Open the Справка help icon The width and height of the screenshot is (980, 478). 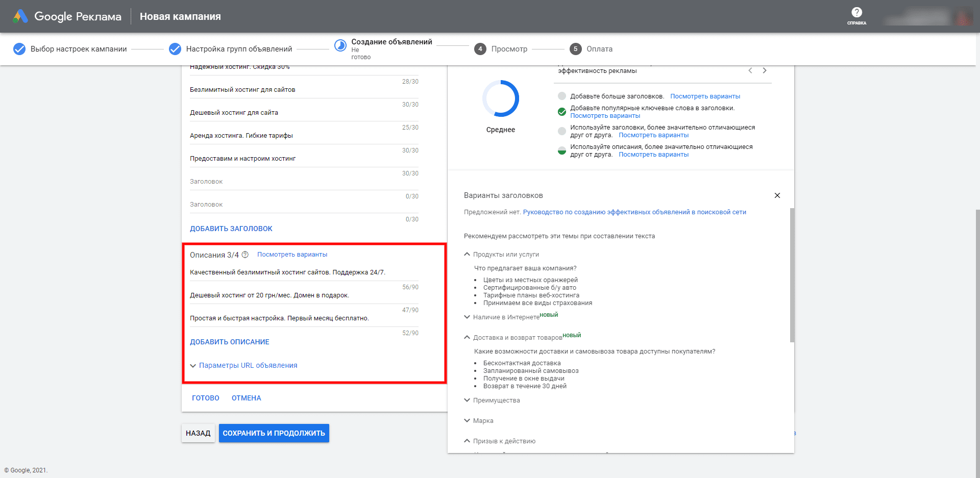856,13
